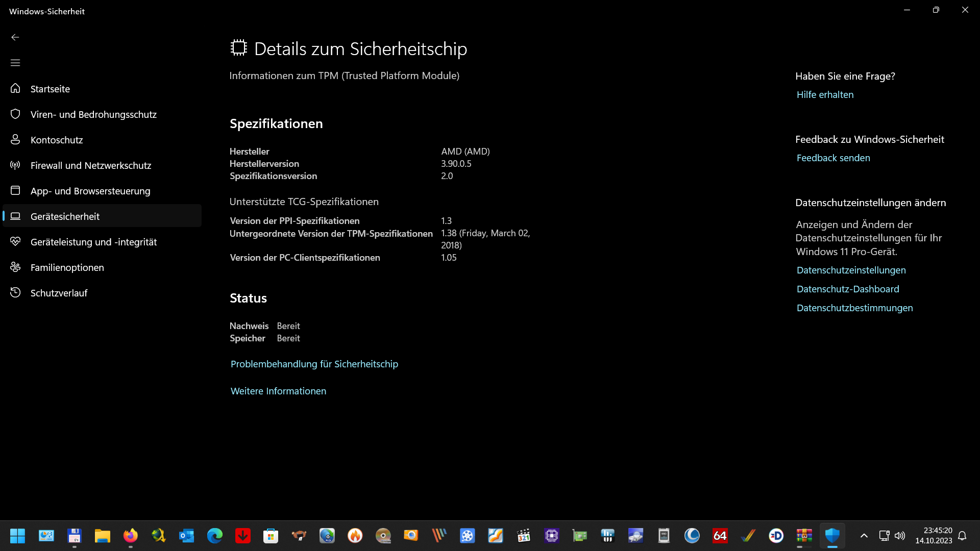Image resolution: width=980 pixels, height=551 pixels.
Task: Expand the navigation pane with the hamburger menu
Action: pyautogui.click(x=15, y=62)
